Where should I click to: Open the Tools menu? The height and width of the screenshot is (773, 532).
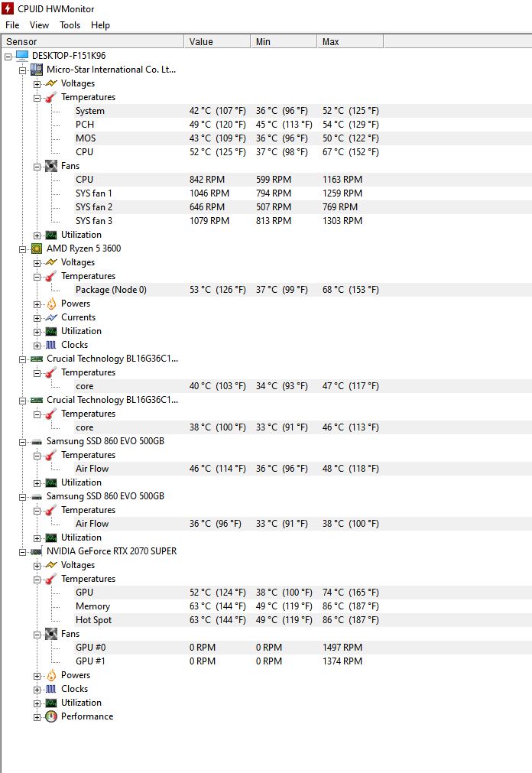(x=70, y=25)
